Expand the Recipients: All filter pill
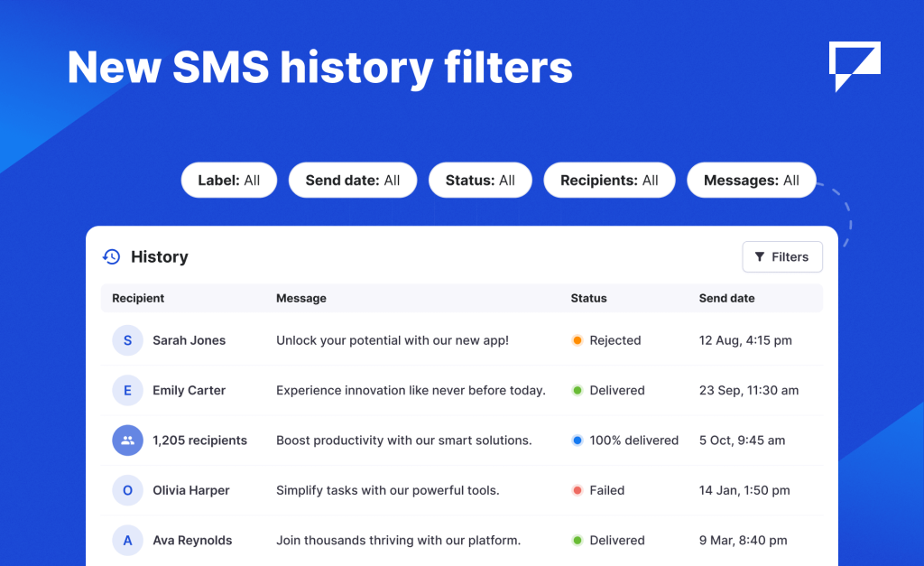Image resolution: width=924 pixels, height=566 pixels. click(x=609, y=181)
